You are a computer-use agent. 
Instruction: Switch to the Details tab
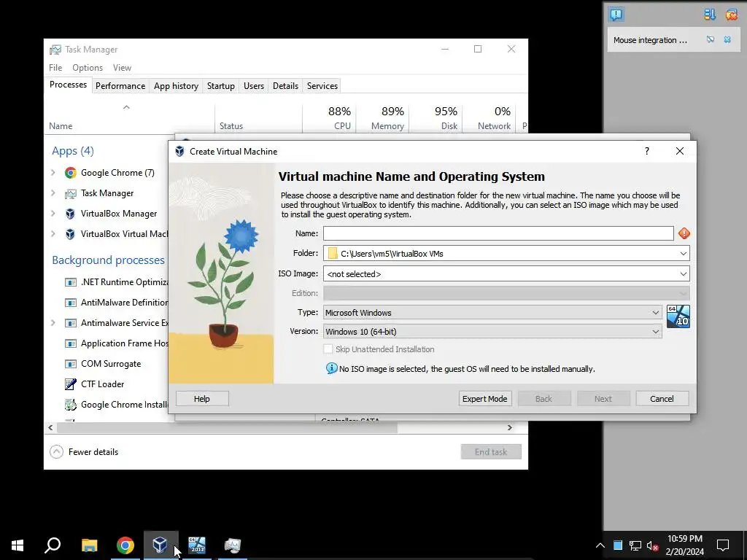tap(285, 86)
